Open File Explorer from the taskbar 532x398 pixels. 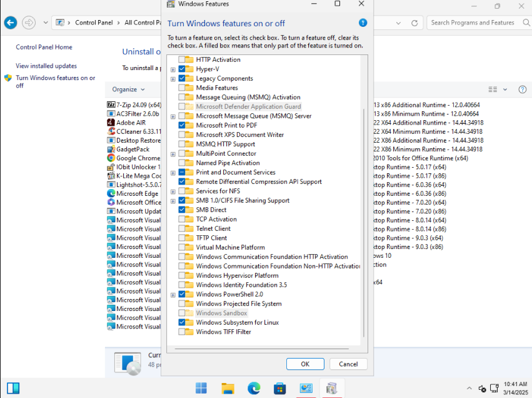coord(228,388)
